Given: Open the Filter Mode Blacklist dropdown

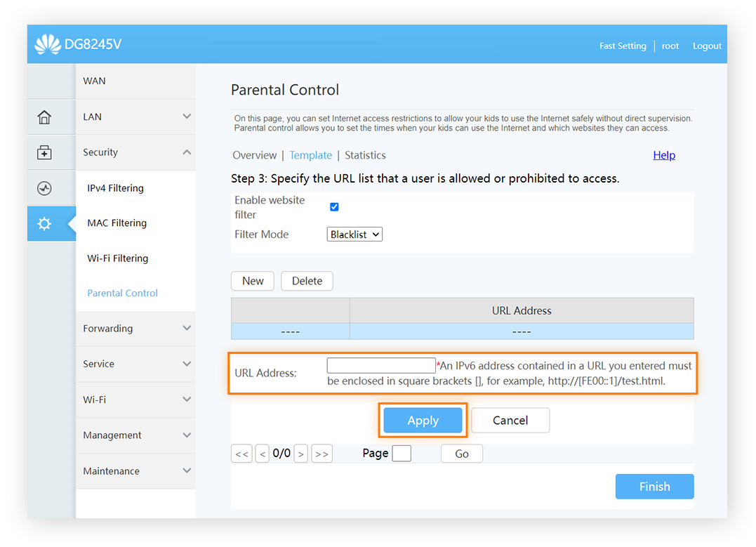Looking at the screenshot, I should click(x=354, y=234).
